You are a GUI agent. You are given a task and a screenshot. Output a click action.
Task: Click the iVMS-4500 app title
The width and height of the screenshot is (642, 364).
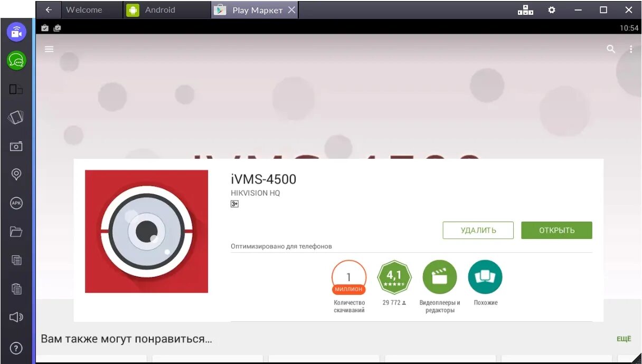click(x=263, y=179)
